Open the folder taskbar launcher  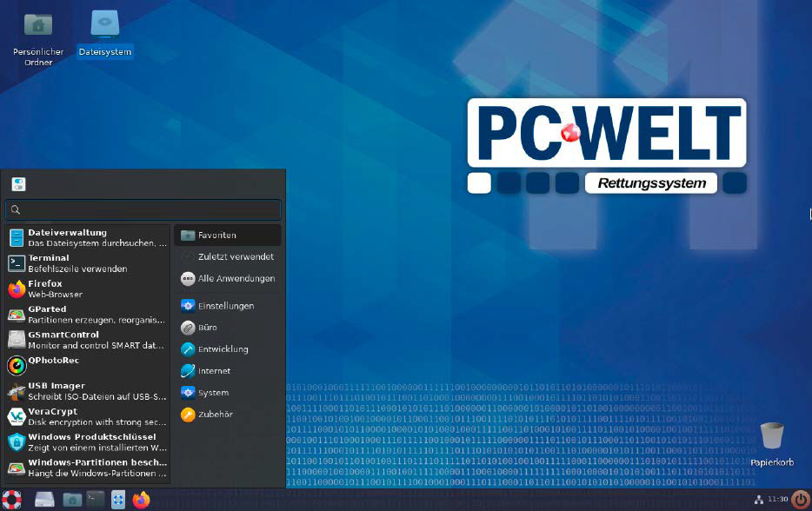72,500
